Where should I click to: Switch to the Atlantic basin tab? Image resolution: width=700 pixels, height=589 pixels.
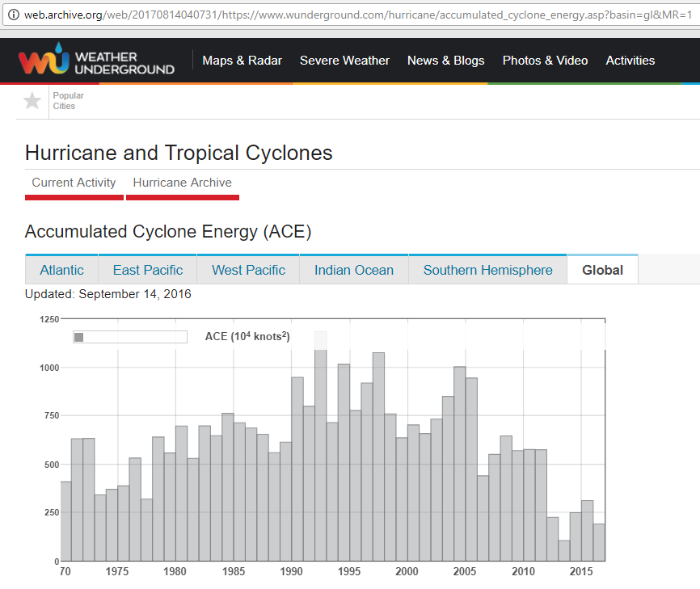point(61,270)
